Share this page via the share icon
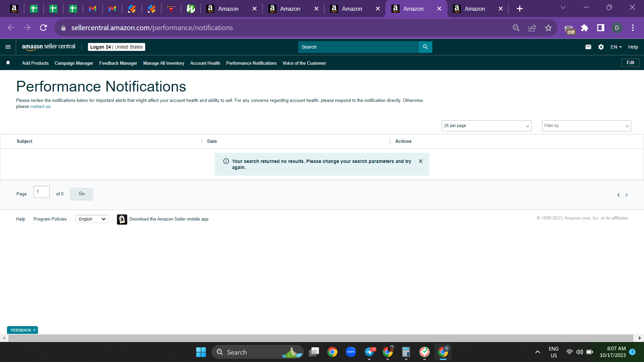 [x=532, y=28]
